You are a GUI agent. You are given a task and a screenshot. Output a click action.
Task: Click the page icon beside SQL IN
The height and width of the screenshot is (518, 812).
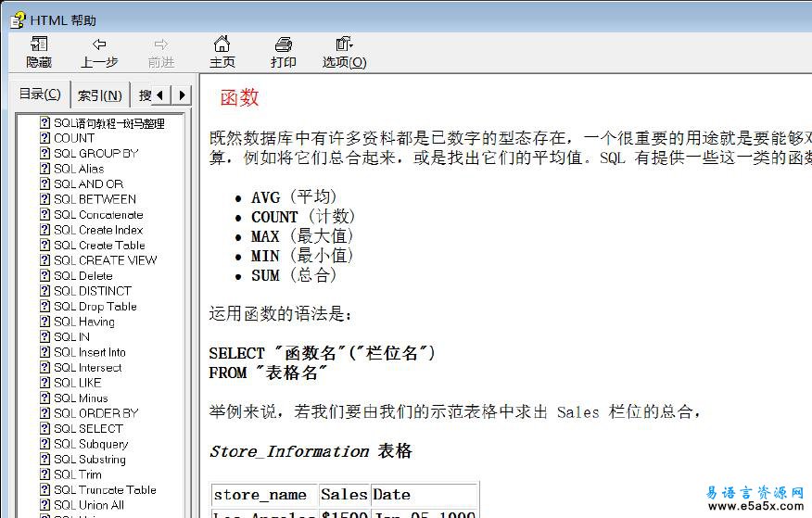coord(45,337)
